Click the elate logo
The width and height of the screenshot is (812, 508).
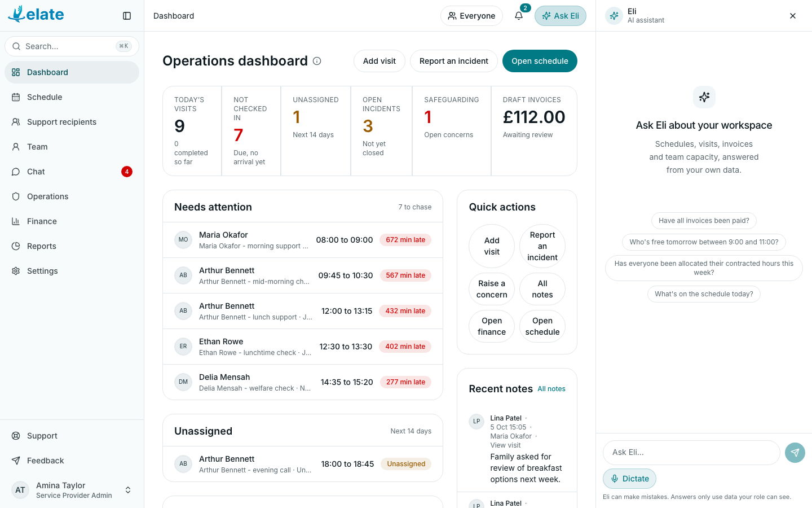tap(36, 14)
